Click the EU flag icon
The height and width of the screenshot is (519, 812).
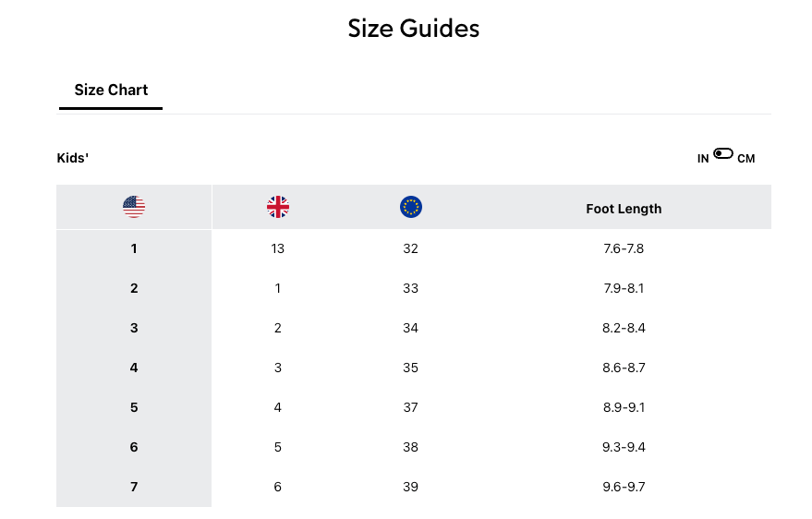pyautogui.click(x=411, y=207)
